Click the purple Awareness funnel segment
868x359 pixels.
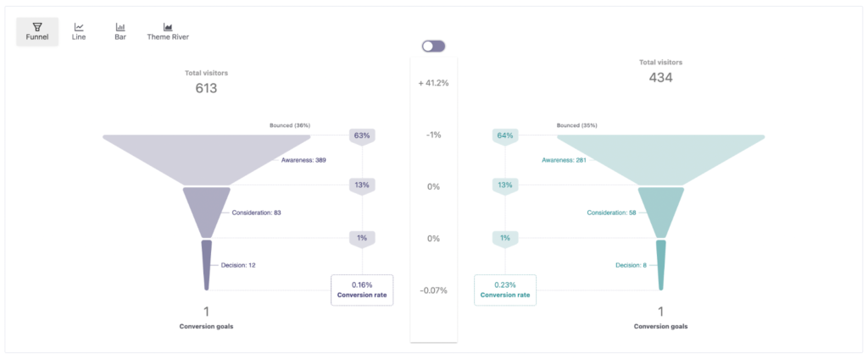206,157
